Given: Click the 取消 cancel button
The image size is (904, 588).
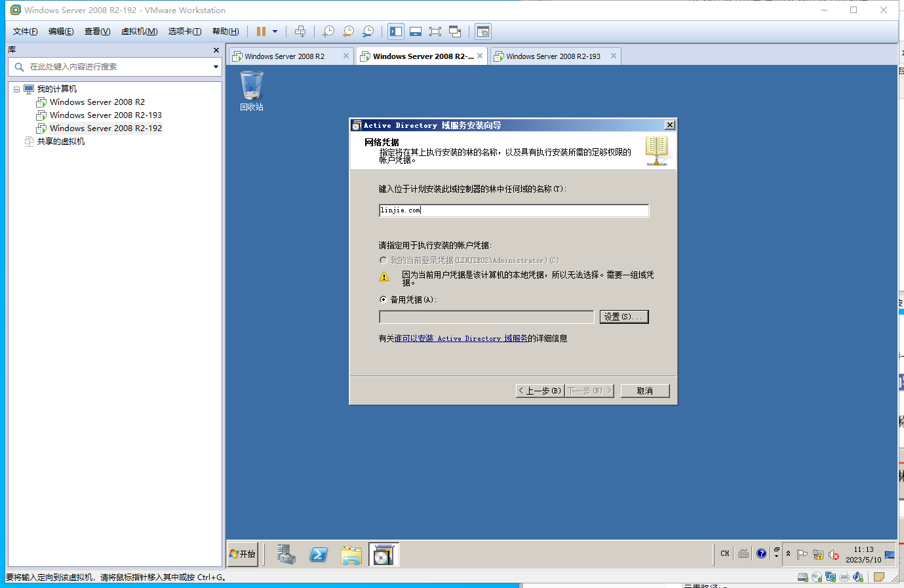Looking at the screenshot, I should pyautogui.click(x=645, y=391).
